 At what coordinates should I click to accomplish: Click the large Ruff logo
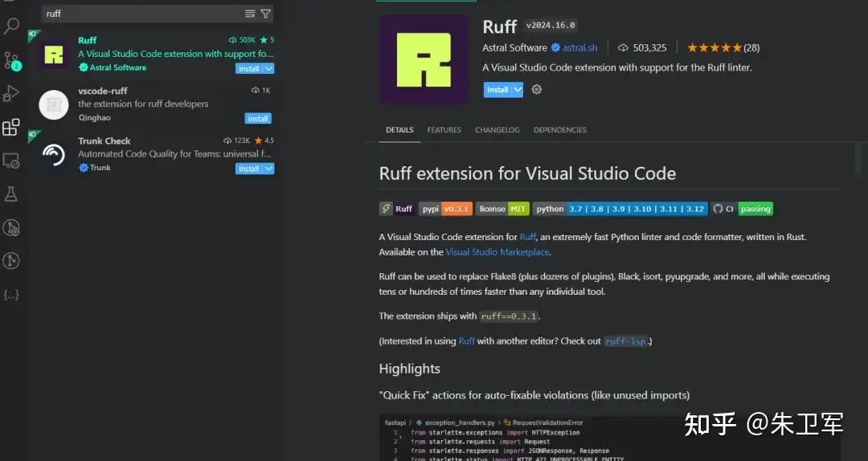coord(424,59)
